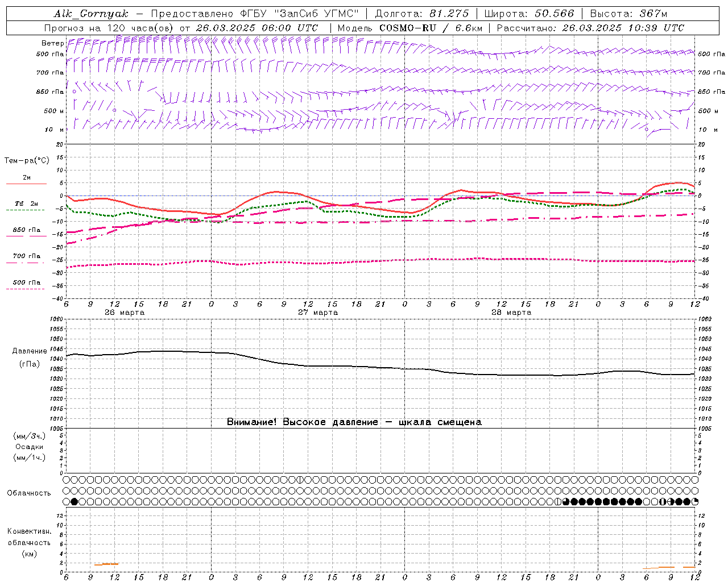This screenshot has width=728, height=582.
Task: Click 'Прогноз на 120 часа(ов)' forecast start text
Action: coord(109,28)
